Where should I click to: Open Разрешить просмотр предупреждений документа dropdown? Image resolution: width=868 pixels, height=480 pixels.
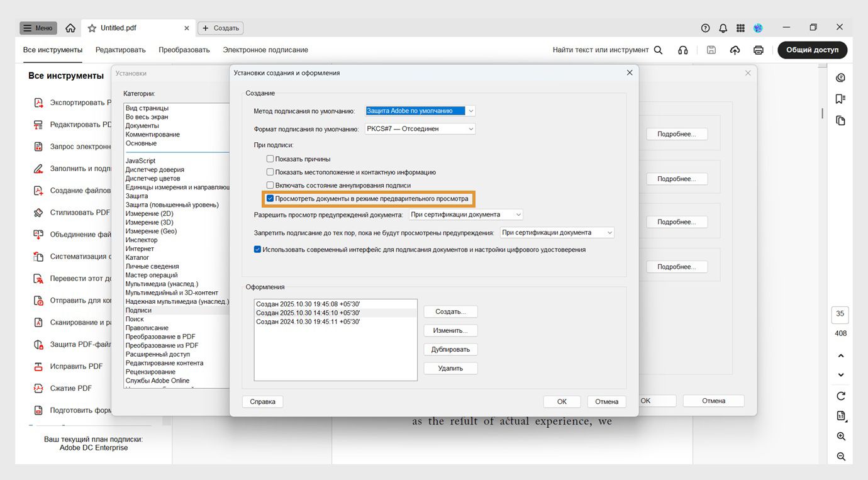point(465,215)
